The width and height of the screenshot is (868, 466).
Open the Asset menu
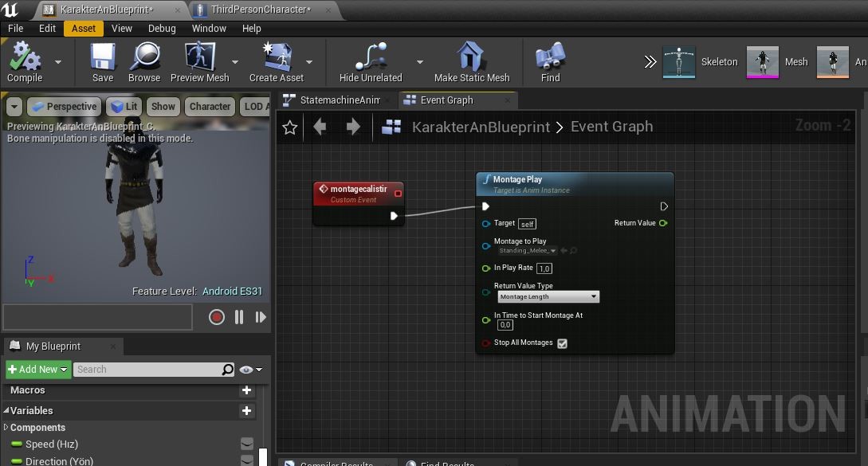click(x=84, y=28)
